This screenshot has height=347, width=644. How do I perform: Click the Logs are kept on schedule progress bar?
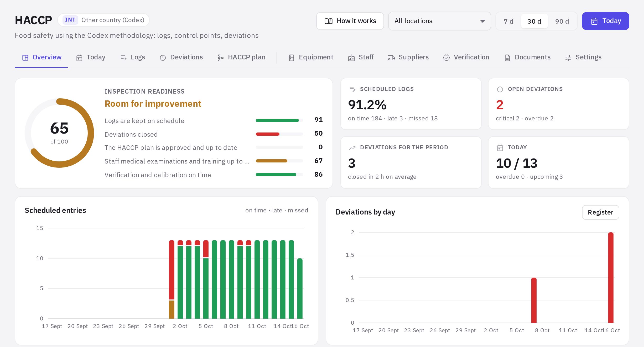click(x=279, y=120)
